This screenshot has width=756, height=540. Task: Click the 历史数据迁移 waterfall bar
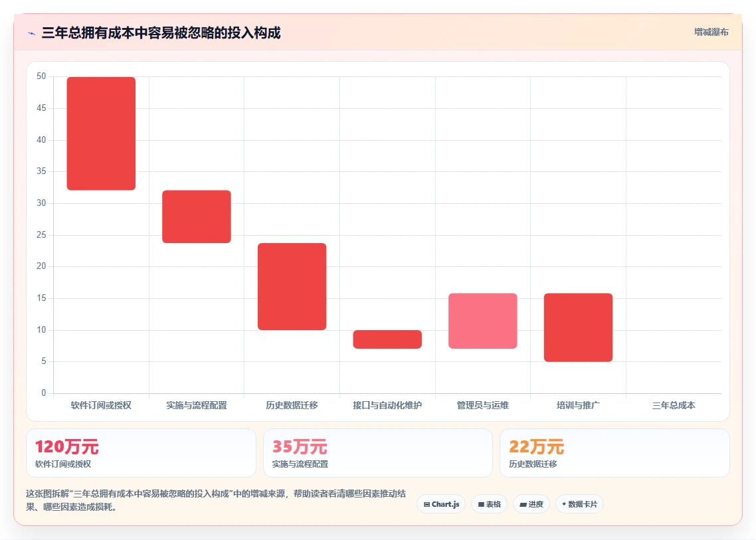pyautogui.click(x=292, y=286)
